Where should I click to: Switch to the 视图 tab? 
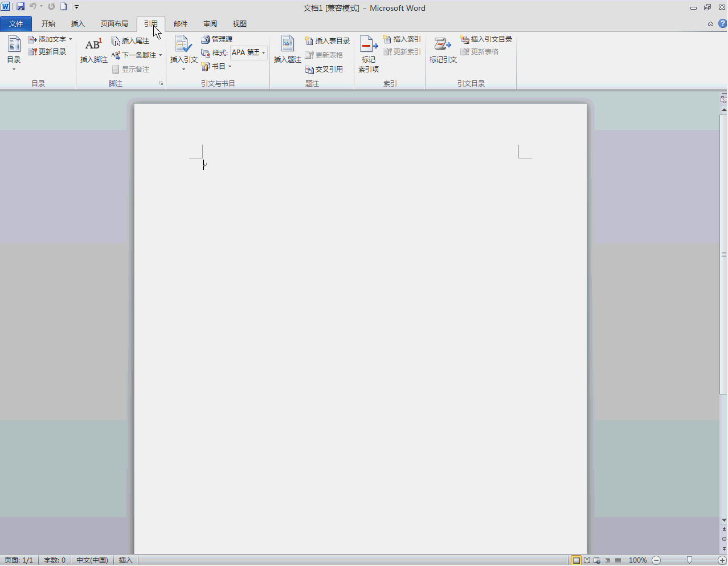240,23
